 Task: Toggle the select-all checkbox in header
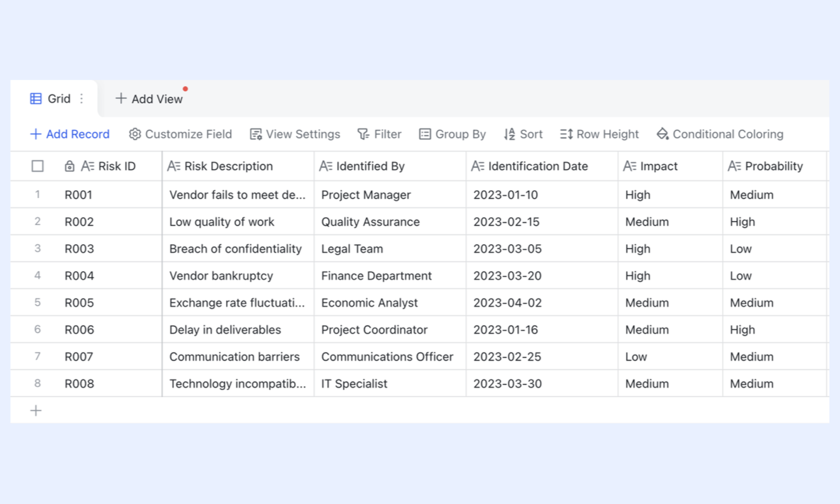(37, 166)
